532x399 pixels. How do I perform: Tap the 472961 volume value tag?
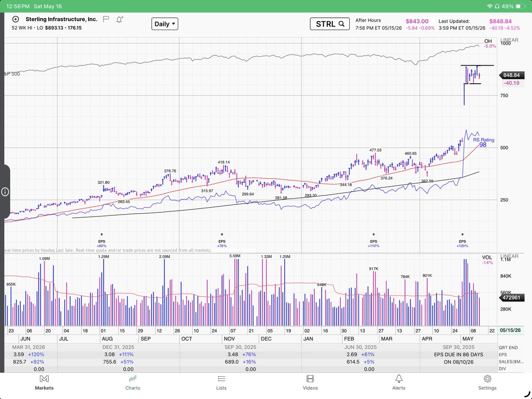(x=512, y=299)
